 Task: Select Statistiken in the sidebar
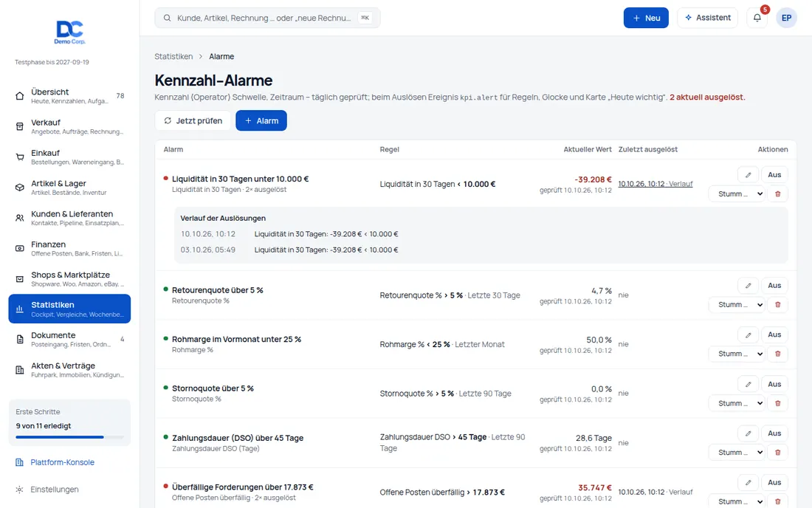point(69,309)
